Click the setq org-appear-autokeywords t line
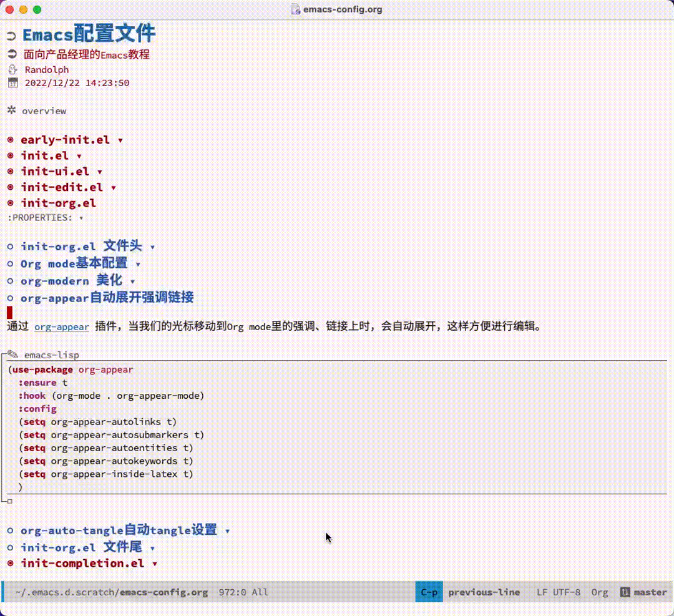674x616 pixels. [x=105, y=461]
